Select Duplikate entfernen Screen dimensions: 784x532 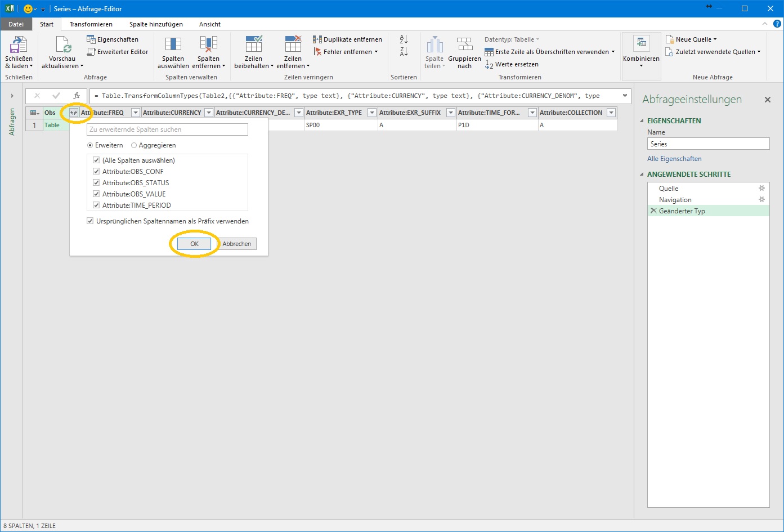coord(348,39)
